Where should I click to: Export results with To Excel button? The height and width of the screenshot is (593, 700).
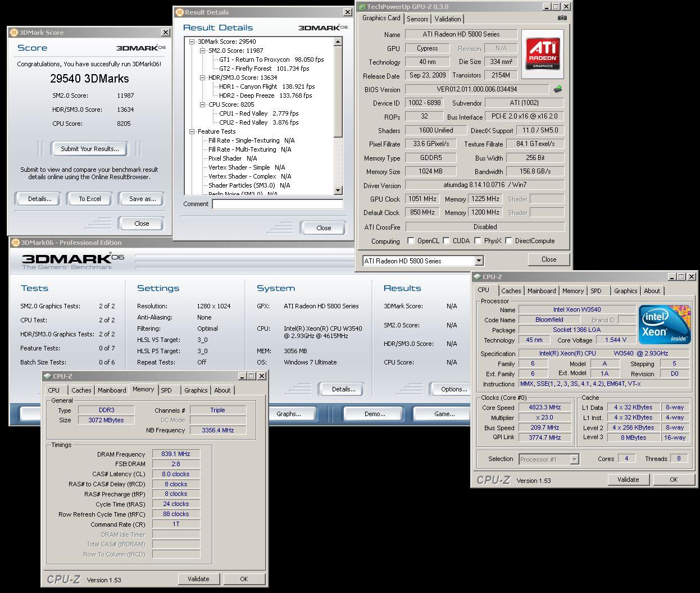[x=90, y=199]
